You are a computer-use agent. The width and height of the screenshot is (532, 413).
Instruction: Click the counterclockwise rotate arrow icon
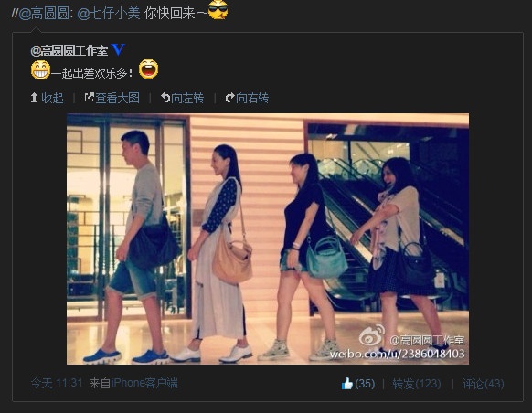click(x=165, y=98)
